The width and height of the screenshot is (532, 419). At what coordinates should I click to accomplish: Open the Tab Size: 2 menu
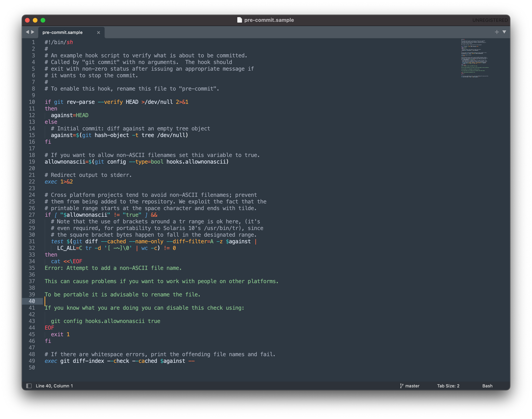448,386
